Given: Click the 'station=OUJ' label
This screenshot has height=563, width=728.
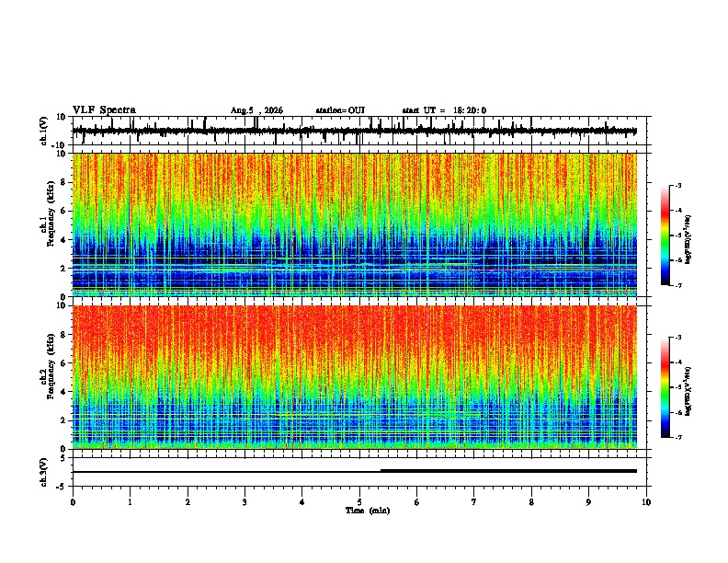Looking at the screenshot, I should 340,110.
